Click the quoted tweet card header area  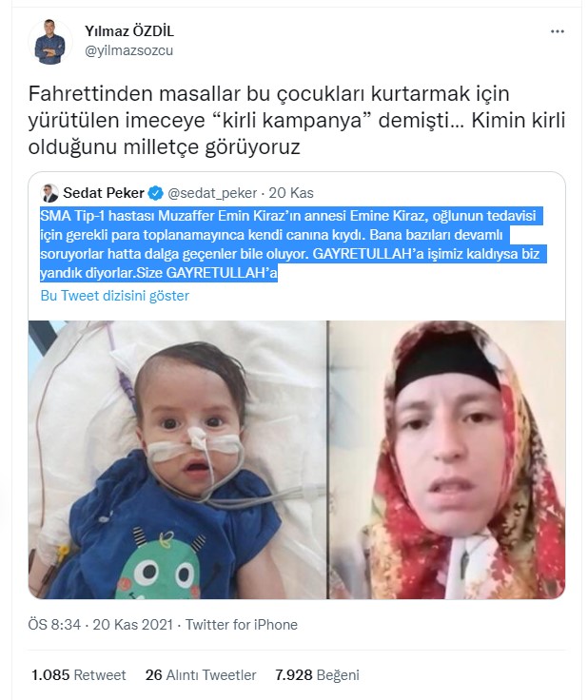297,193
